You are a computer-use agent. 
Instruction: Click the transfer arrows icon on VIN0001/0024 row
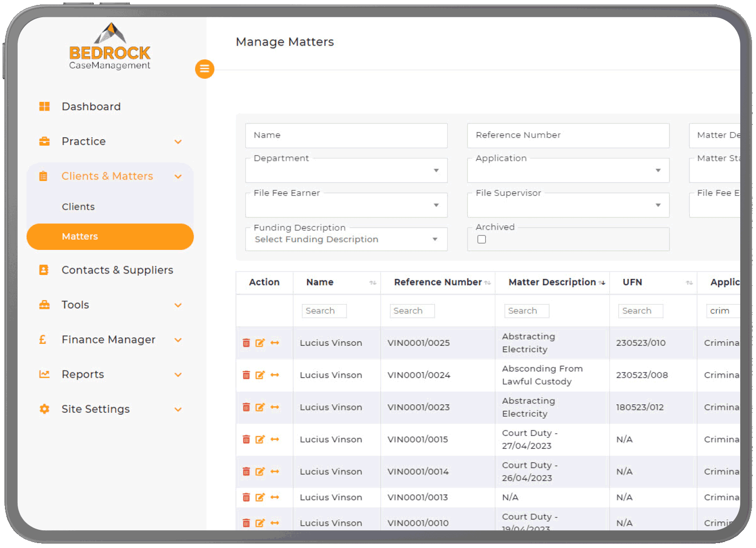tap(275, 375)
